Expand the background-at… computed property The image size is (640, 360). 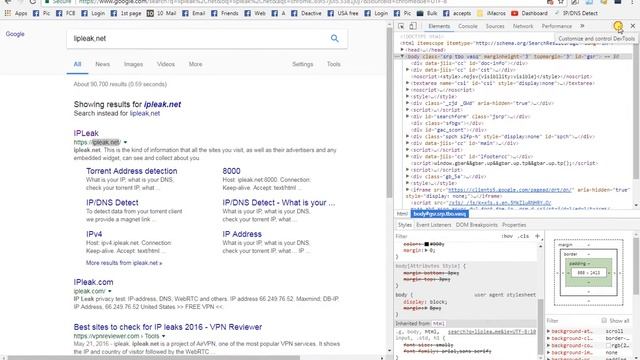point(548,331)
